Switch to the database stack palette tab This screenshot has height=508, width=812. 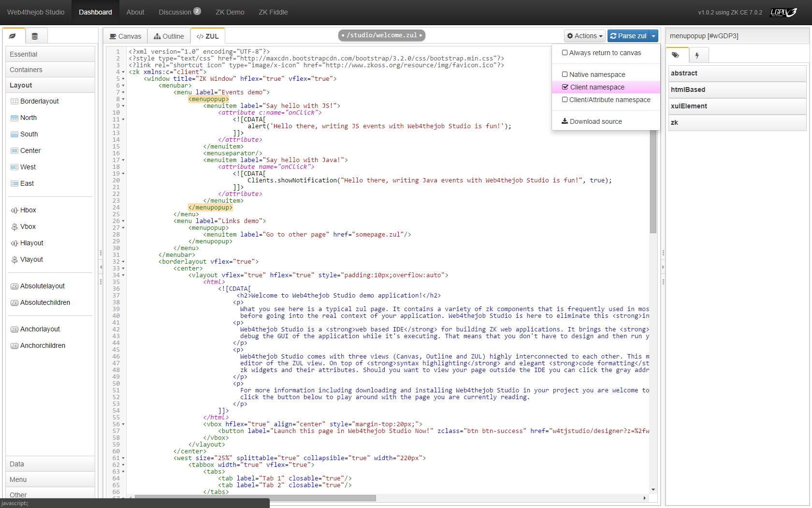tap(35, 36)
